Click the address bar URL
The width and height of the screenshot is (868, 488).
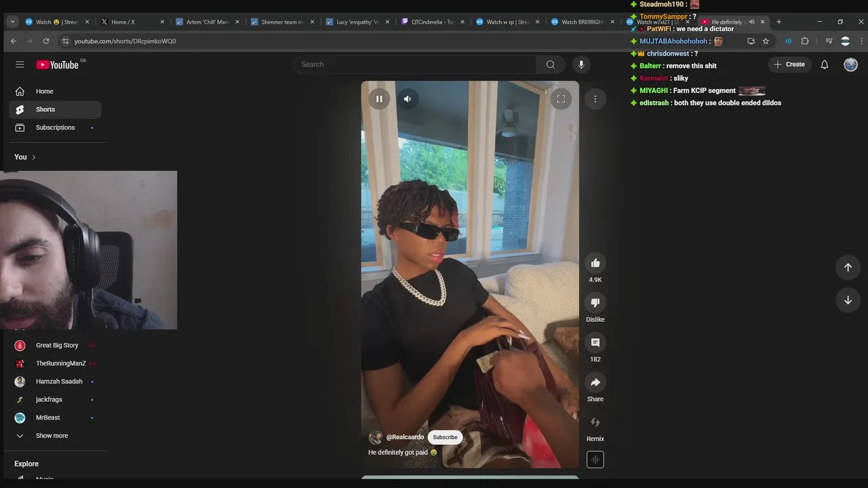coord(125,41)
